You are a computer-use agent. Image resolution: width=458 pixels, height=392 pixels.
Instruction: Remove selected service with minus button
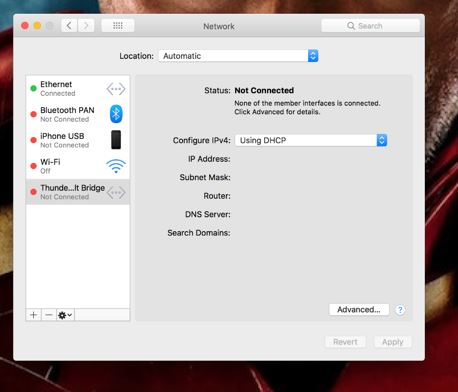pos(49,315)
